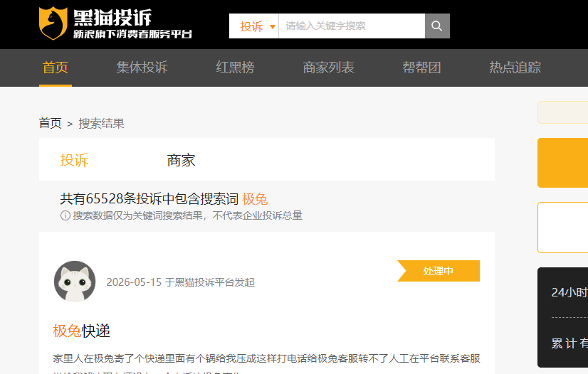The width and height of the screenshot is (588, 374).
Task: Click the 2026-05-15 于黑猫投诉平台发起 text
Action: pos(180,282)
